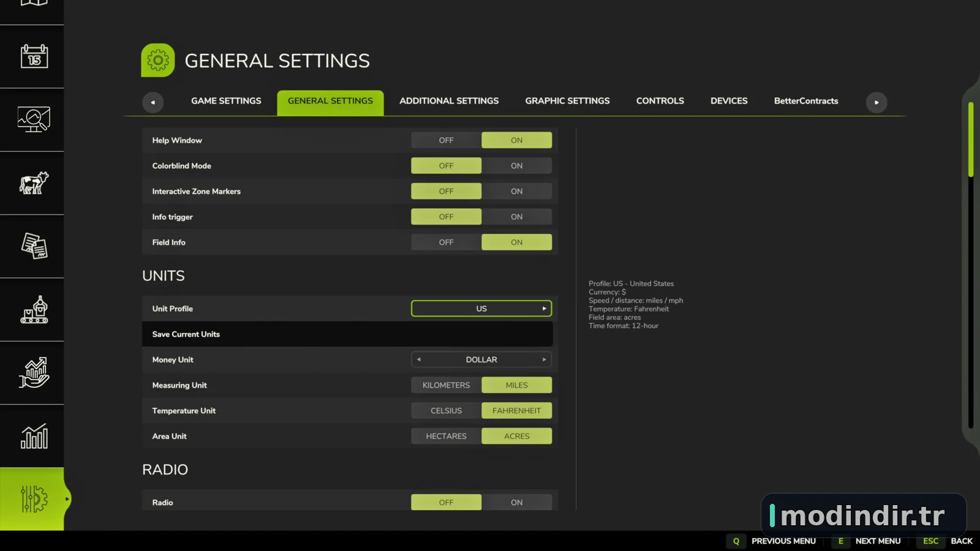Click Save Current Units

pos(347,334)
